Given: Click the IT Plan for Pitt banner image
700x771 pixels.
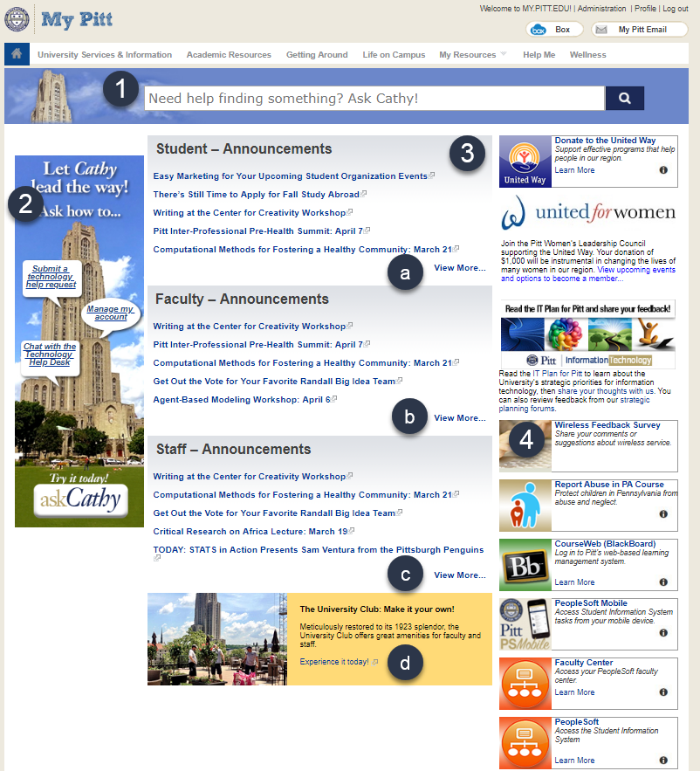Looking at the screenshot, I should [588, 334].
